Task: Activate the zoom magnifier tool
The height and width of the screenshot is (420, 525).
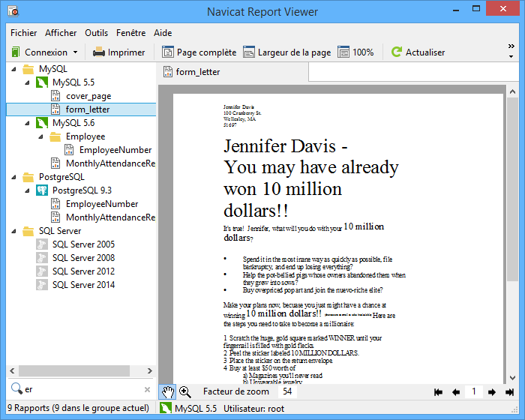Action: tap(184, 391)
